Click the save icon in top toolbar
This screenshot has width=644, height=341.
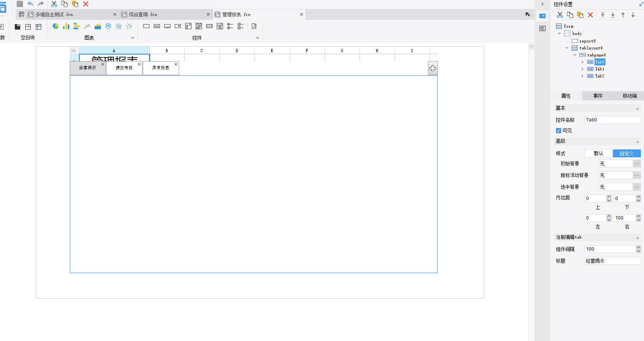20,4
